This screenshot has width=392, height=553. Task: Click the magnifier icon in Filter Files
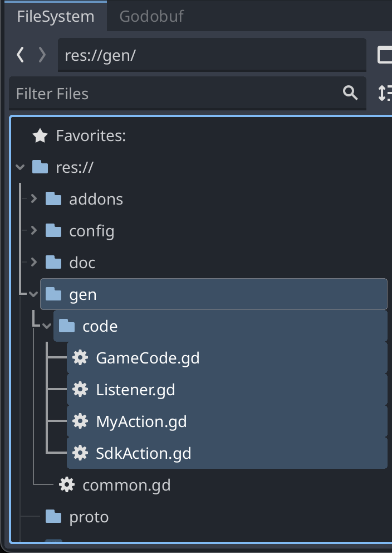pos(350,93)
